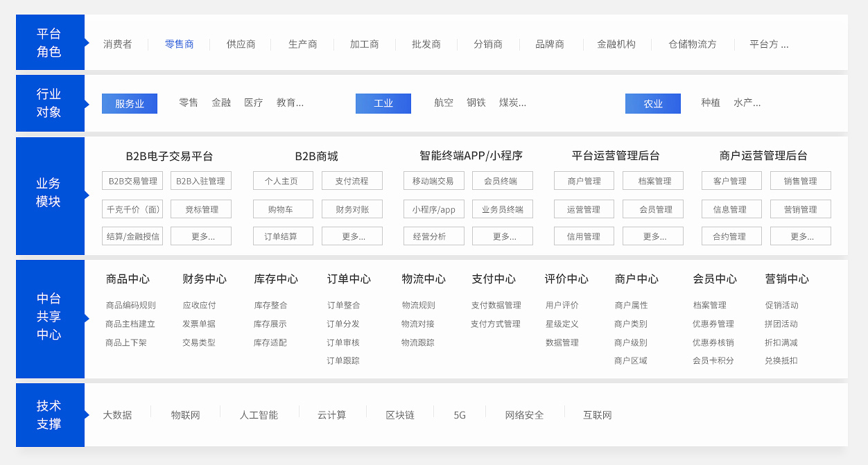Image resolution: width=868 pixels, height=465 pixels.
Task: Click 星级定义 in 评价中心
Action: [x=562, y=324]
